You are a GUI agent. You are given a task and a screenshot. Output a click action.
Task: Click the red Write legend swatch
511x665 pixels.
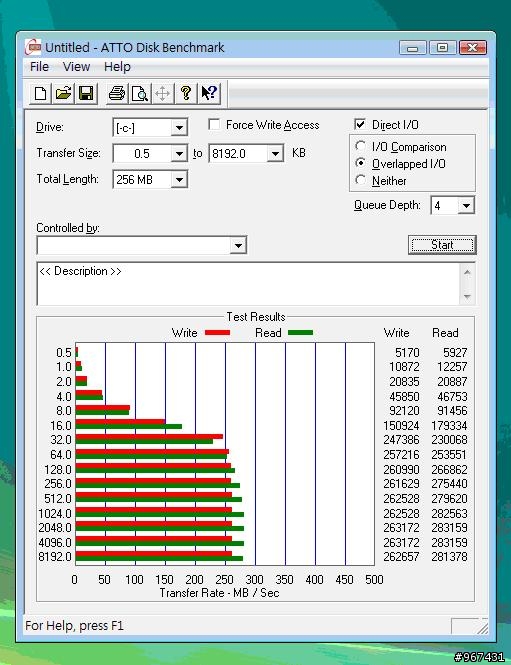(x=217, y=332)
